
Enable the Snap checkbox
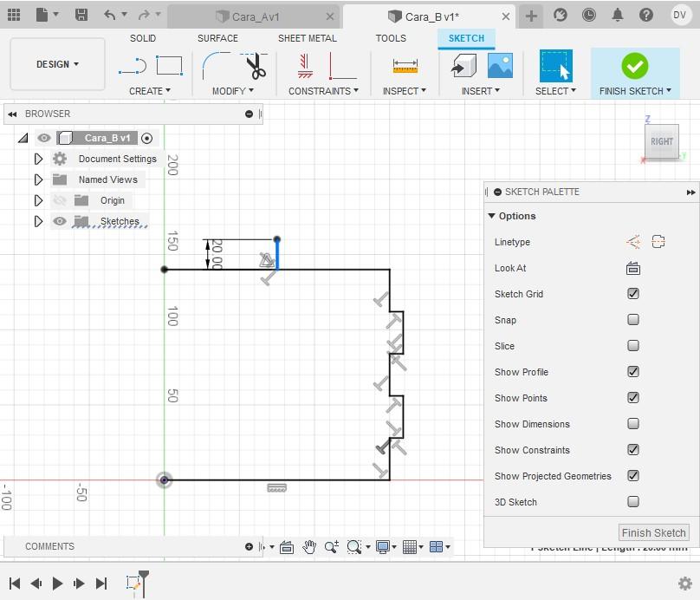tap(633, 319)
